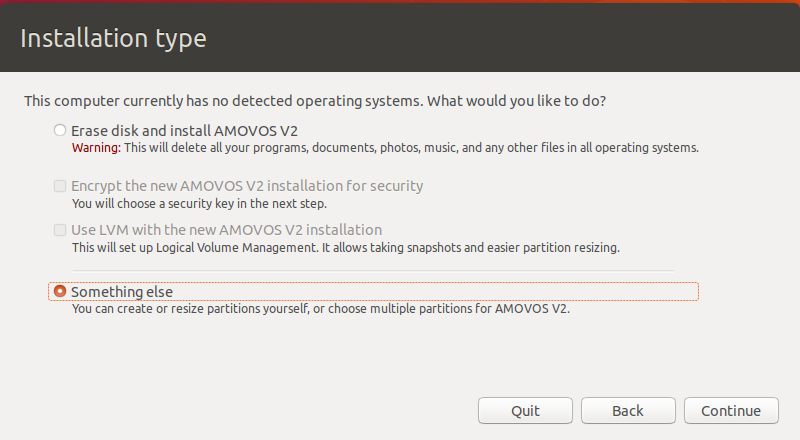Click the red 'Warning:' word
The height and width of the screenshot is (440, 800).
coord(96,148)
